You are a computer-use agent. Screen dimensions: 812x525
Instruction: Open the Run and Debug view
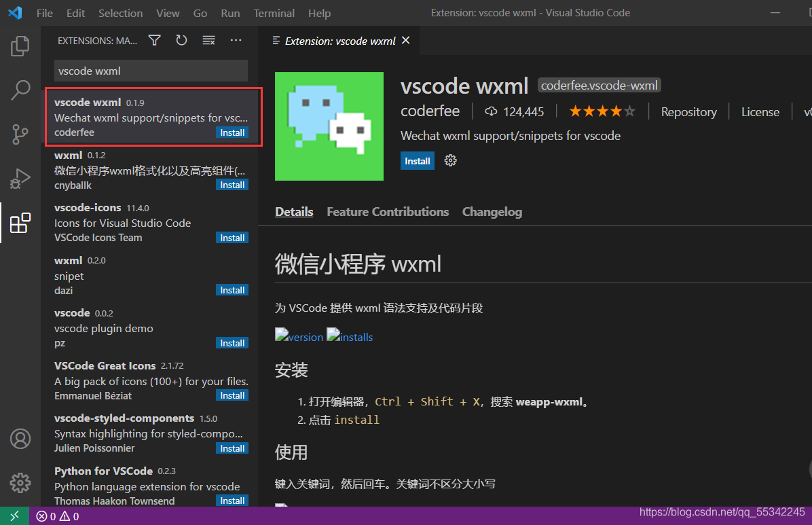(x=20, y=178)
